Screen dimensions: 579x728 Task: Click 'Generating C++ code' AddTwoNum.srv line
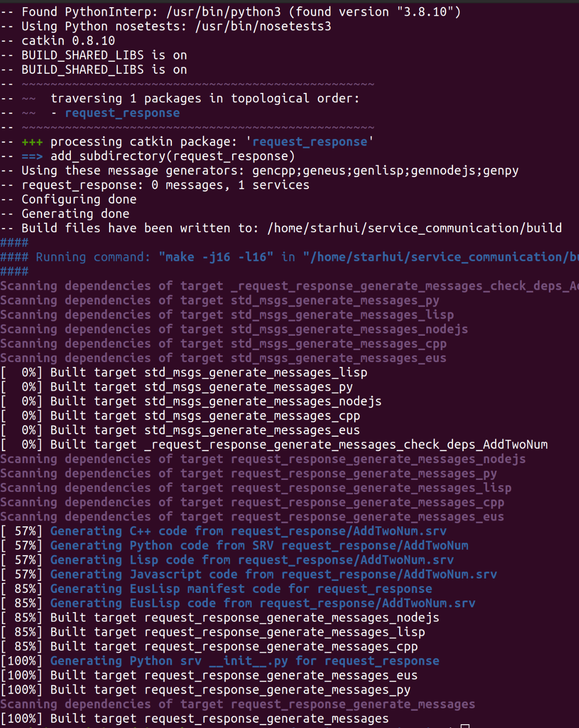coord(248,531)
